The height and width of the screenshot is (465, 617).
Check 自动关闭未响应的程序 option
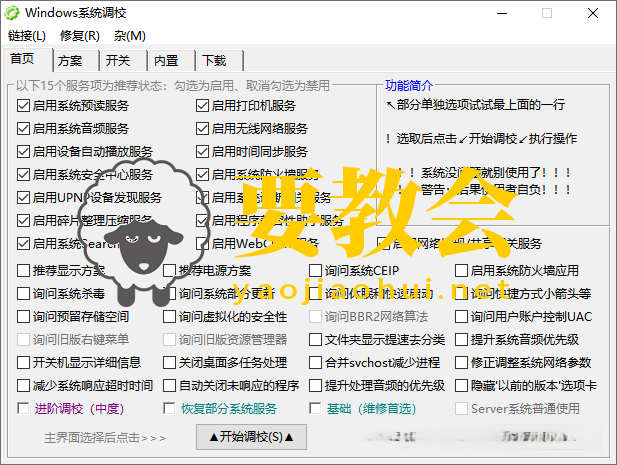pos(170,386)
